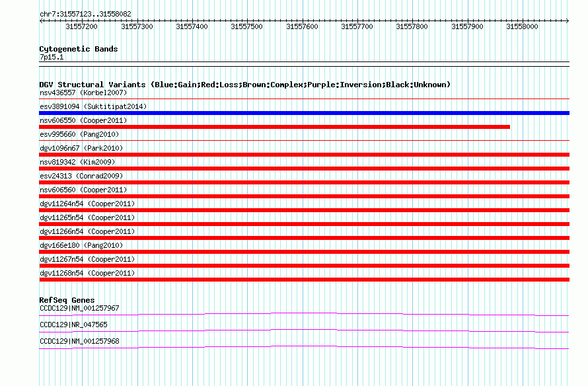Viewport: 588px width, 386px height.
Task: Click the chr7:31557123..31558082 region label
Action: click(85, 15)
